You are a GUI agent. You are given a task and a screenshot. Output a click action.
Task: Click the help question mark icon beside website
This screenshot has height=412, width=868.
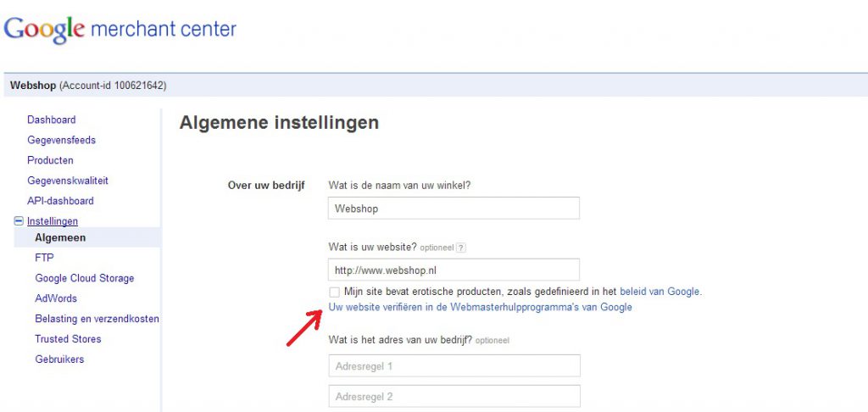pyautogui.click(x=461, y=248)
